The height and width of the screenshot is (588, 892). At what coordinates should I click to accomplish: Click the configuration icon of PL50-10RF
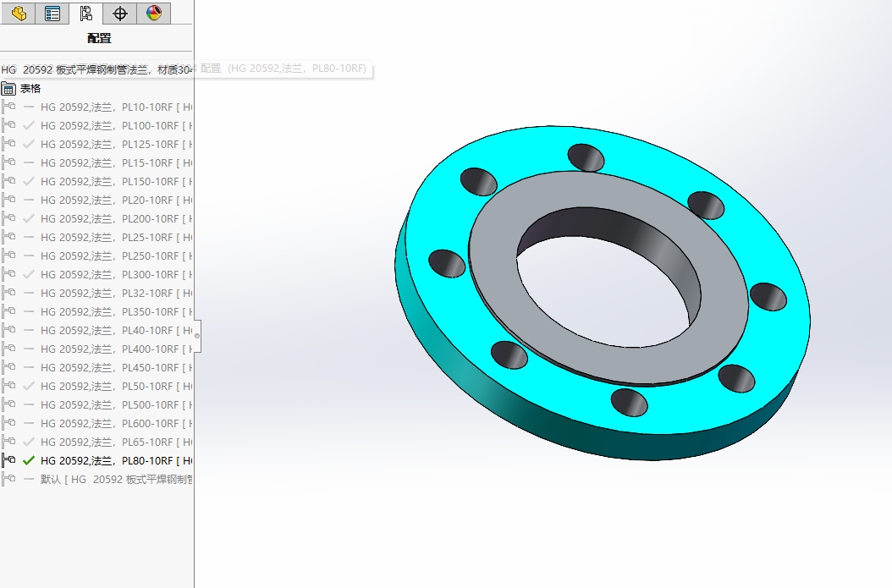click(8, 386)
